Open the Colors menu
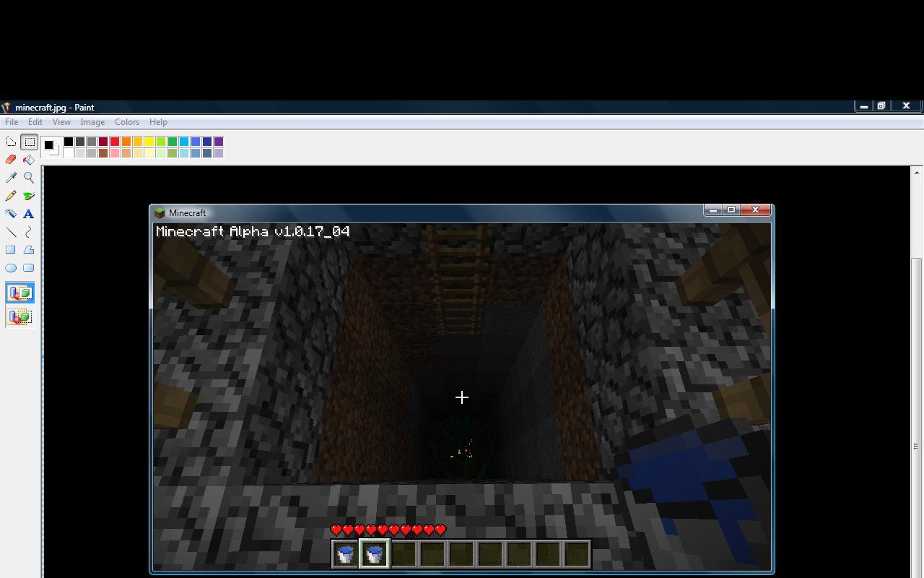Viewport: 924px width, 578px height. pyautogui.click(x=127, y=122)
